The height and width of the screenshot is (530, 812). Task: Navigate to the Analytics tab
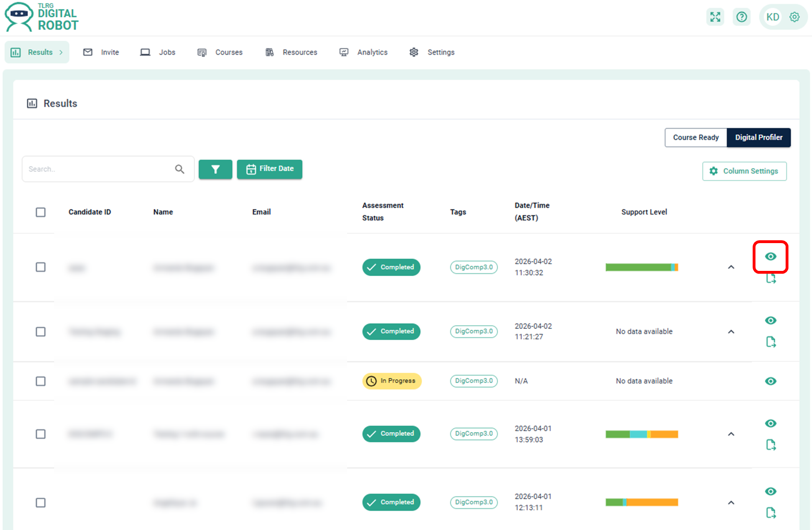click(364, 52)
